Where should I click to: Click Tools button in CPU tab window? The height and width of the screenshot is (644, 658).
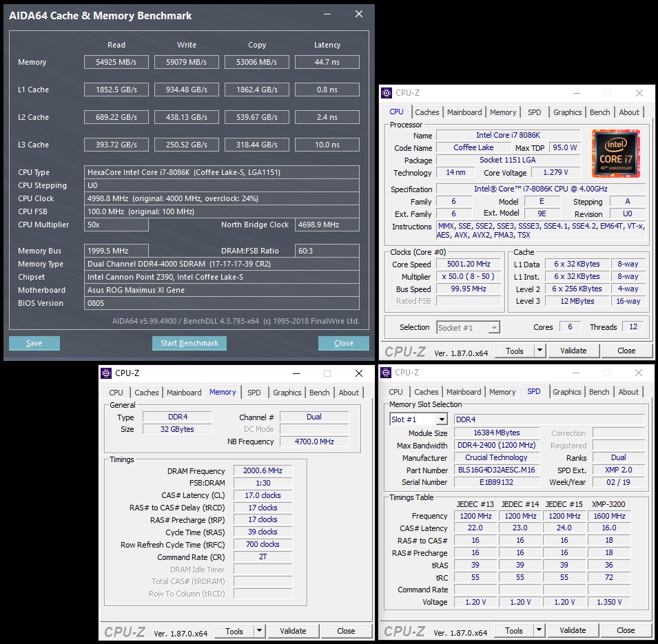(515, 351)
